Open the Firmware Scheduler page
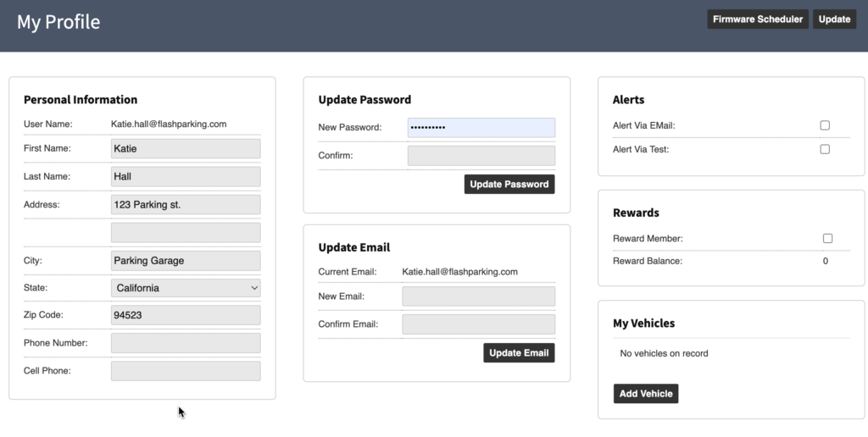Viewport: 868px width, 437px height. coord(757,19)
